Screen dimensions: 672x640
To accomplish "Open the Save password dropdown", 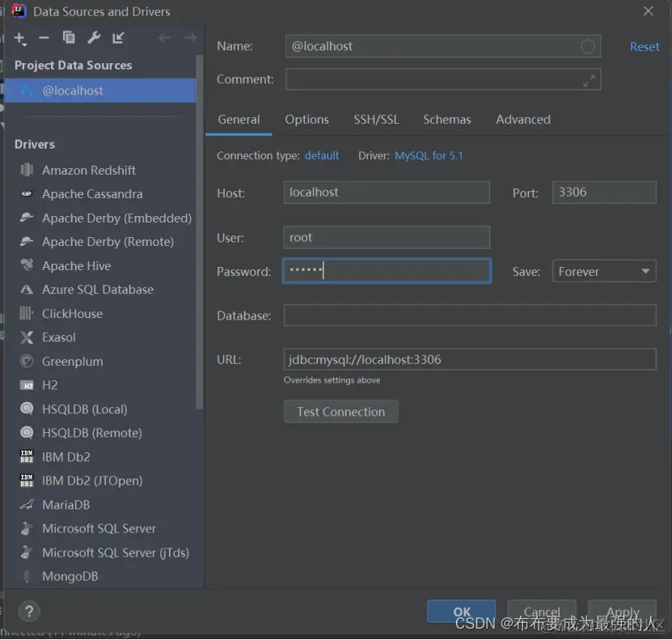I will pyautogui.click(x=604, y=271).
